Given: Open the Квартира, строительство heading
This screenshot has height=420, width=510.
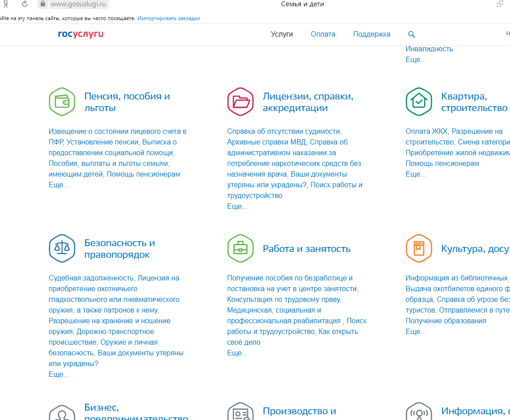Looking at the screenshot, I should [474, 102].
